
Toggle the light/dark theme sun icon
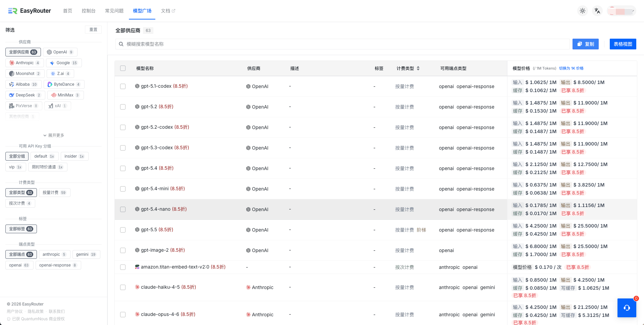(x=583, y=11)
